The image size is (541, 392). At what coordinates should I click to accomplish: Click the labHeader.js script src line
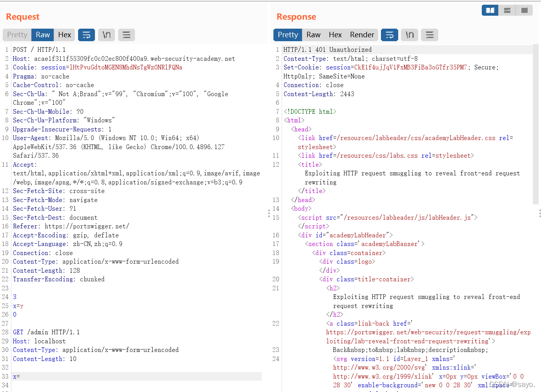pos(388,218)
